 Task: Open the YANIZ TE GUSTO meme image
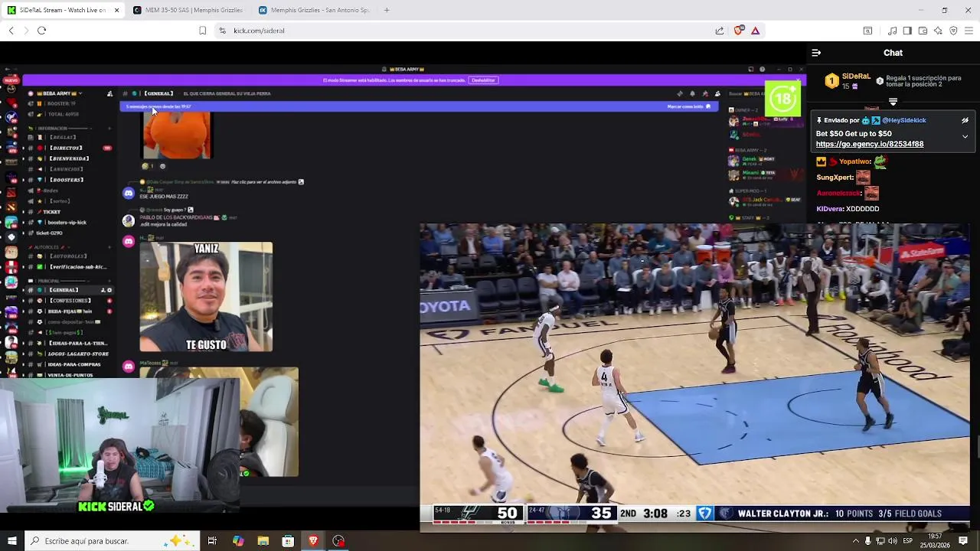coord(206,297)
